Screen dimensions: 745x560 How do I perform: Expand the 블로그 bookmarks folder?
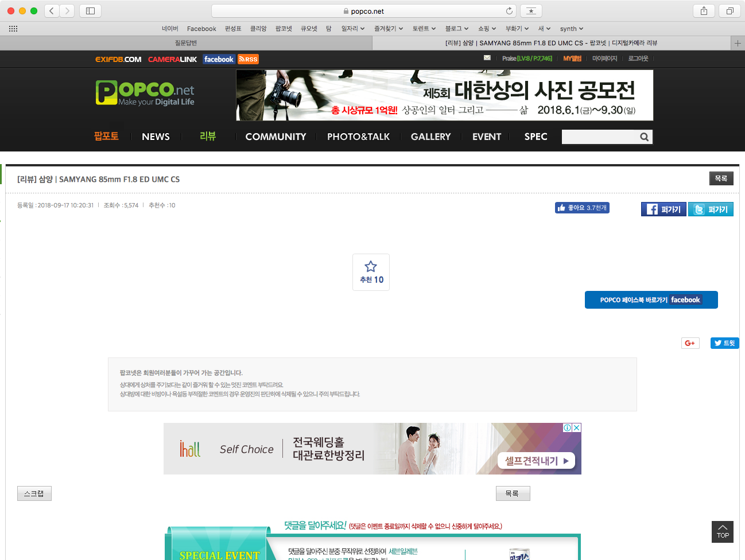(x=457, y=29)
